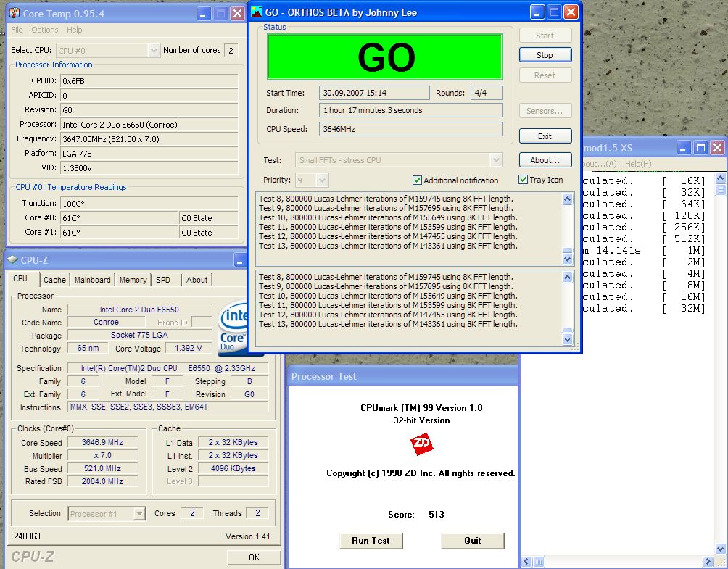728x569 pixels.
Task: Click the Core Temp flame title icon
Action: point(15,13)
